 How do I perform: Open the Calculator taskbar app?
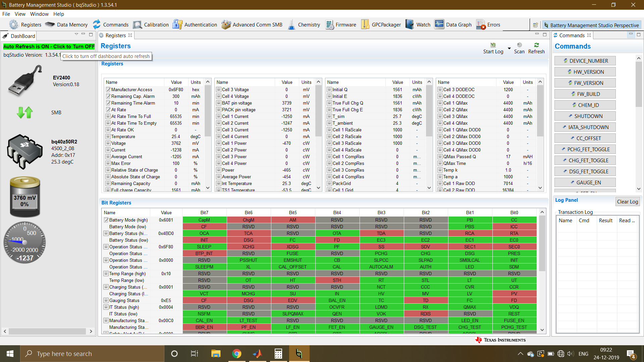coord(278,354)
